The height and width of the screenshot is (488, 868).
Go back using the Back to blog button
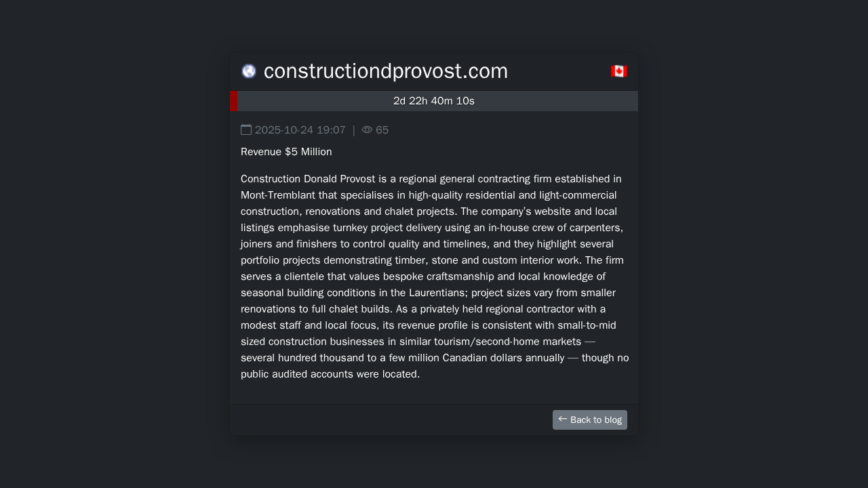pyautogui.click(x=590, y=420)
